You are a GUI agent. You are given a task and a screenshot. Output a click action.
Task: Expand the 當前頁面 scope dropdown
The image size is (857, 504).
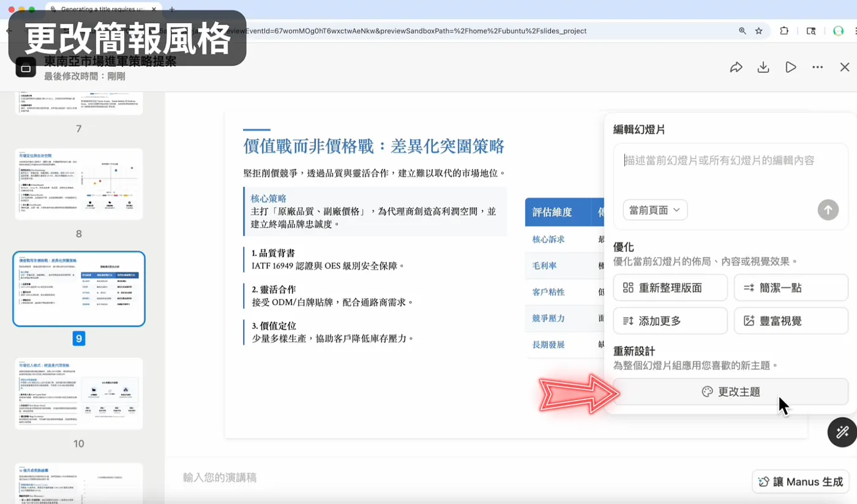(655, 210)
